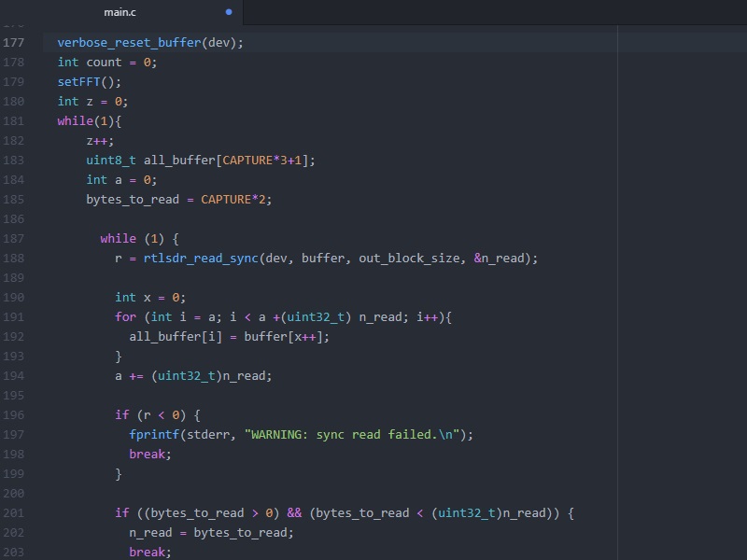Click the unsaved-changes dot on main.c tab
This screenshot has height=560, width=747.
click(229, 12)
